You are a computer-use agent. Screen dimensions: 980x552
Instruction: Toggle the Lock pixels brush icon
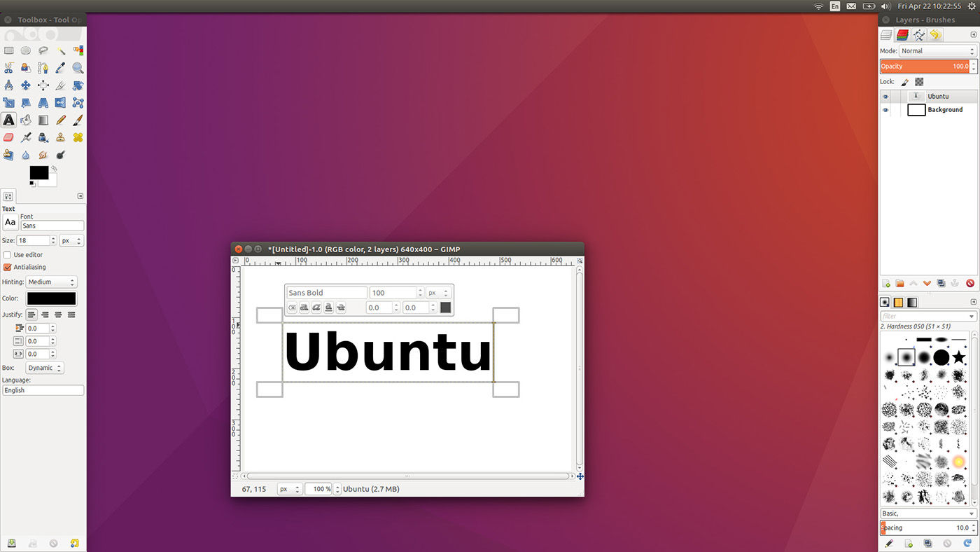[x=904, y=82]
